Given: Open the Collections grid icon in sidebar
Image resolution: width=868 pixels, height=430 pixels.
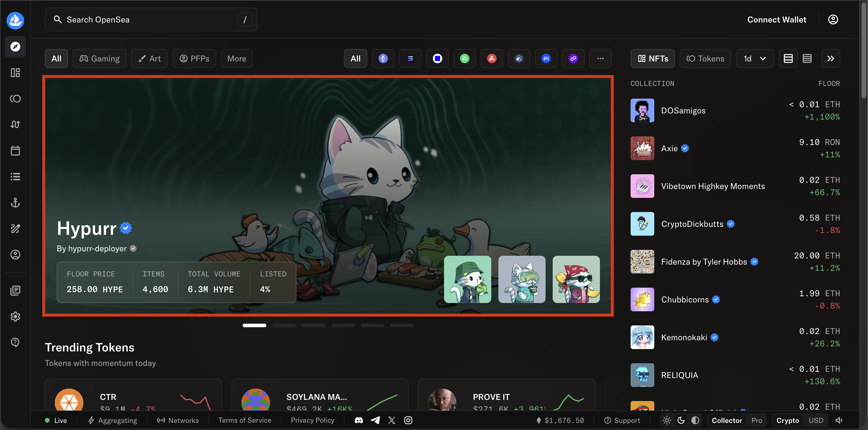Looking at the screenshot, I should pos(15,72).
